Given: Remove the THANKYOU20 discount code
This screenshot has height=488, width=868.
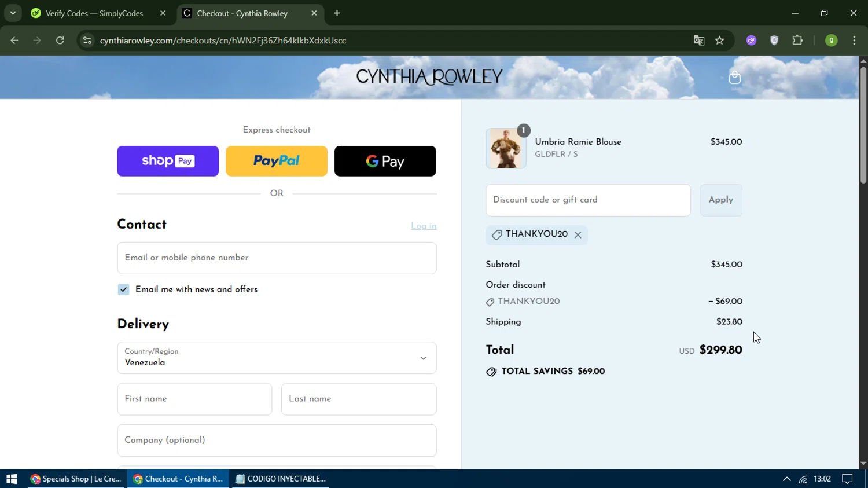Looking at the screenshot, I should point(578,234).
